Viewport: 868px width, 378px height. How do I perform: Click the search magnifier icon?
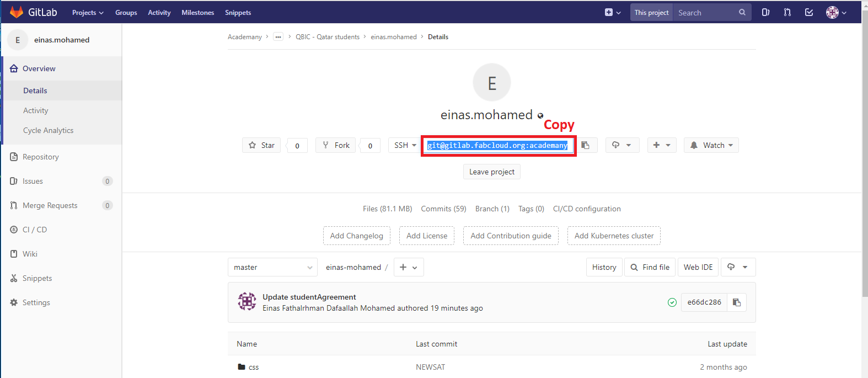pyautogui.click(x=742, y=12)
